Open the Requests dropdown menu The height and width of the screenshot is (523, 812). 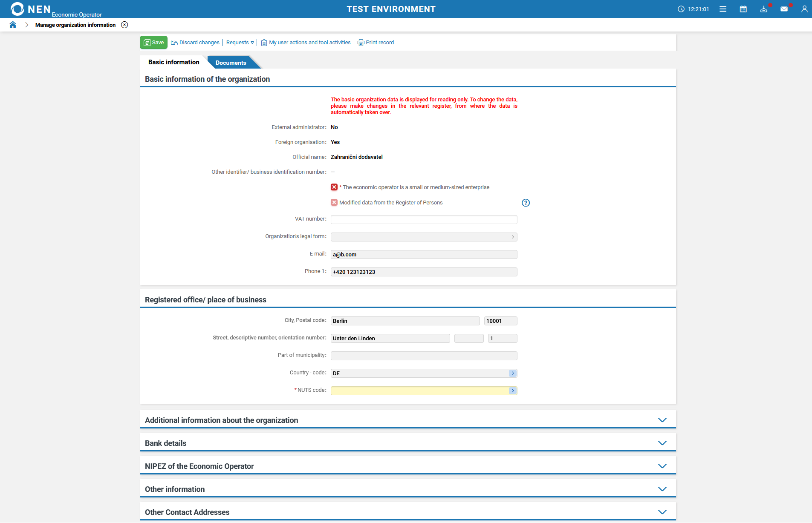240,43
